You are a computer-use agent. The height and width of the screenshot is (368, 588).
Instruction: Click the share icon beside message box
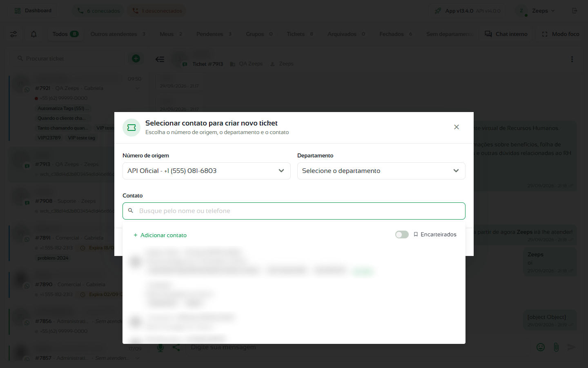pyautogui.click(x=176, y=348)
